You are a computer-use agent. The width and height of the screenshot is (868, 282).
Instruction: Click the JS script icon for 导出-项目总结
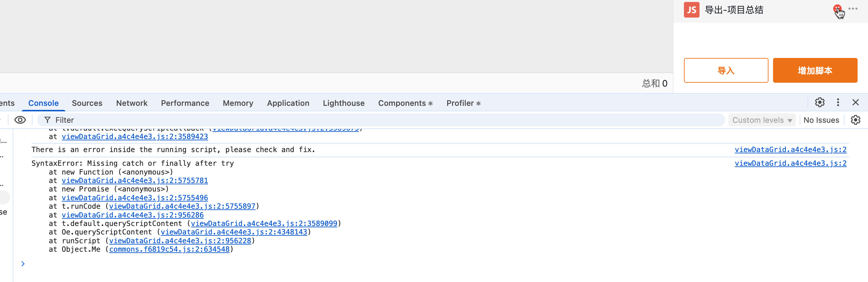click(x=691, y=10)
